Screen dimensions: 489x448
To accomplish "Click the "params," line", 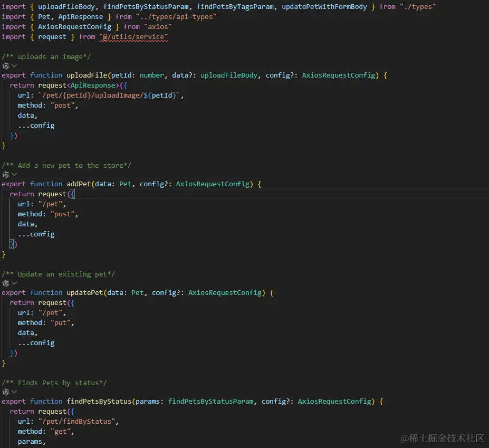I will coord(32,442).
